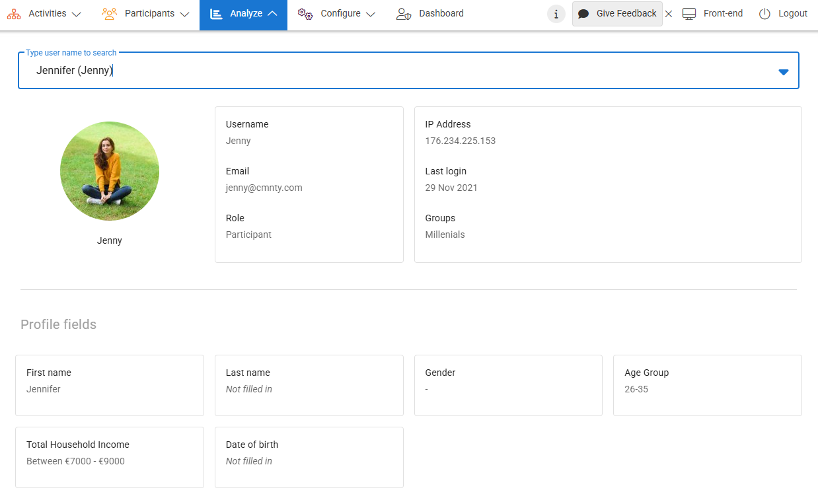Image resolution: width=818 pixels, height=504 pixels.
Task: Click the Logout power icon
Action: [764, 14]
